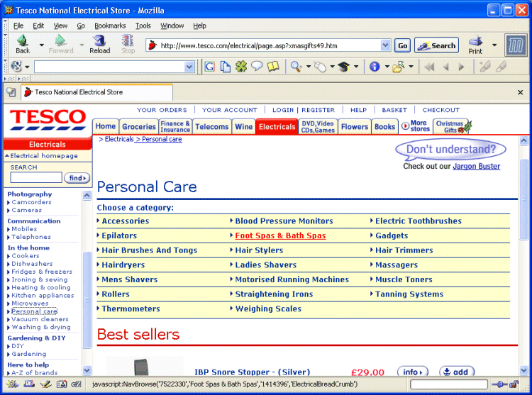Viewport: 532px width, 395px height.
Task: Open the Bookmarks menu
Action: click(x=110, y=26)
